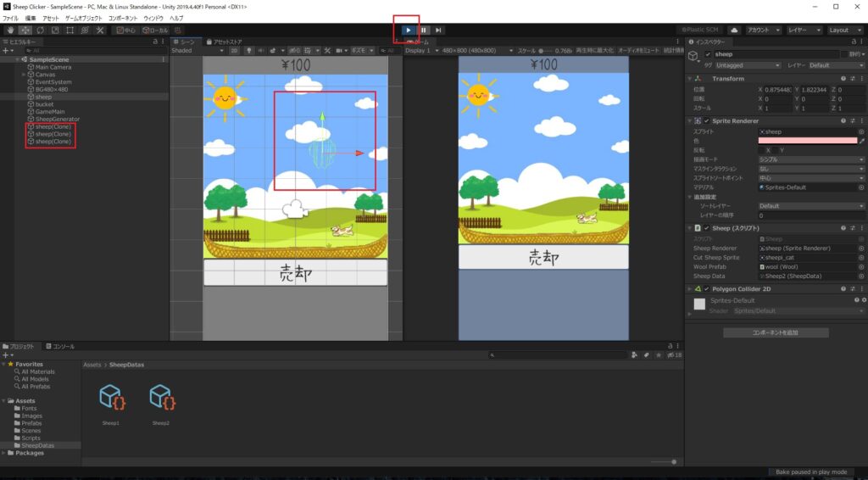Select the bucket object in Hierarchy
Image resolution: width=868 pixels, height=480 pixels.
tap(44, 104)
